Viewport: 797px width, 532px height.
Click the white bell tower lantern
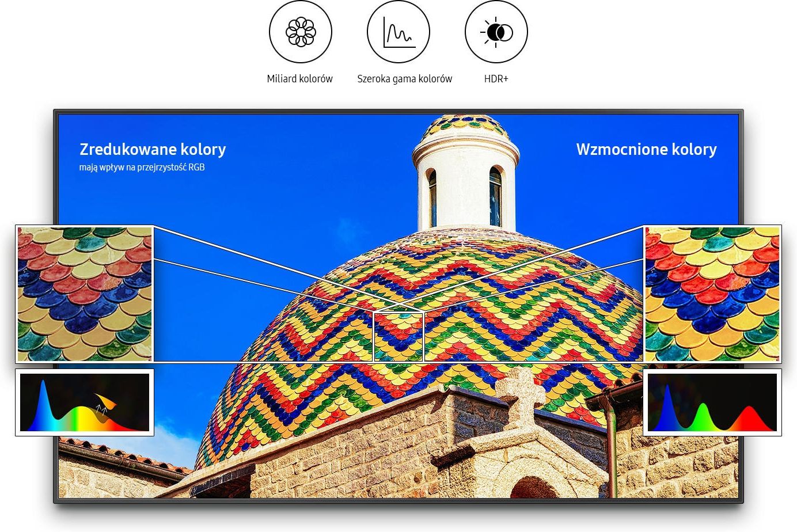tap(466, 173)
